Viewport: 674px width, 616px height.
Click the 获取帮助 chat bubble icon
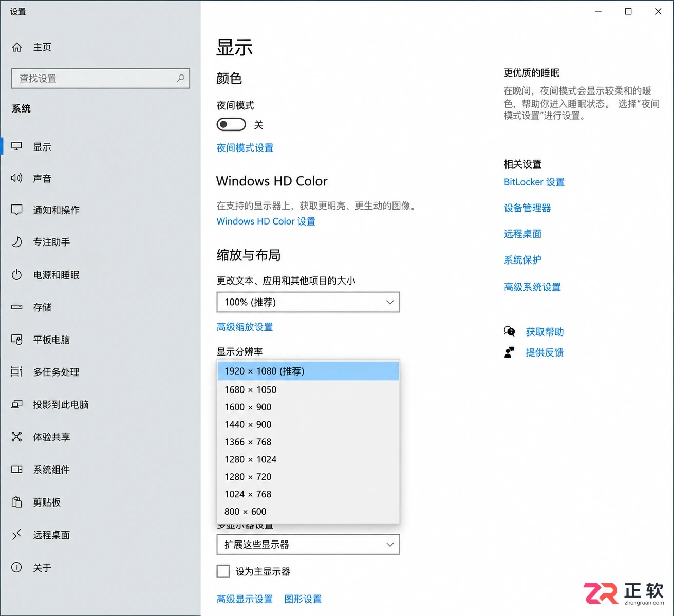(x=510, y=331)
